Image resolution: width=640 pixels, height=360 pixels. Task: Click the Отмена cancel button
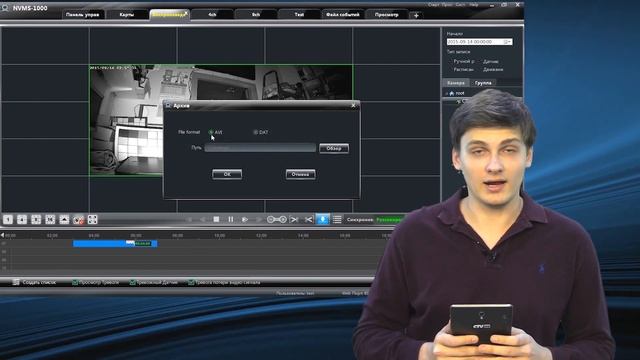coord(300,174)
